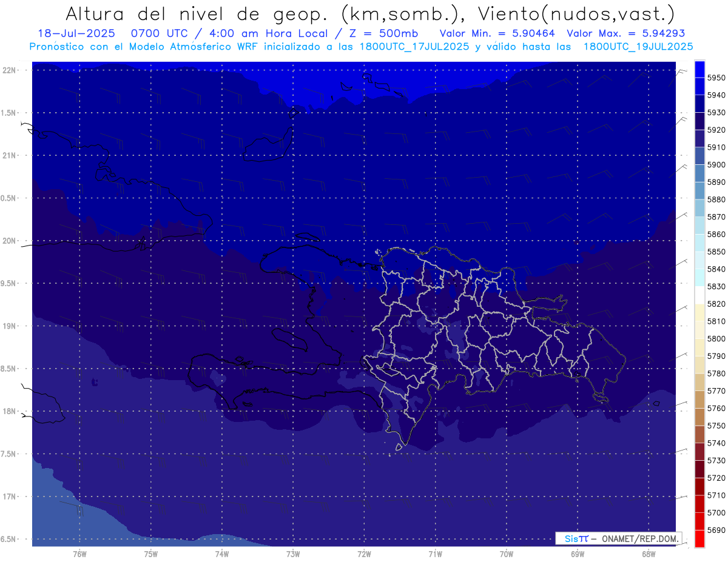Click the 17N latitude label
This screenshot has width=728, height=562.
click(10, 497)
